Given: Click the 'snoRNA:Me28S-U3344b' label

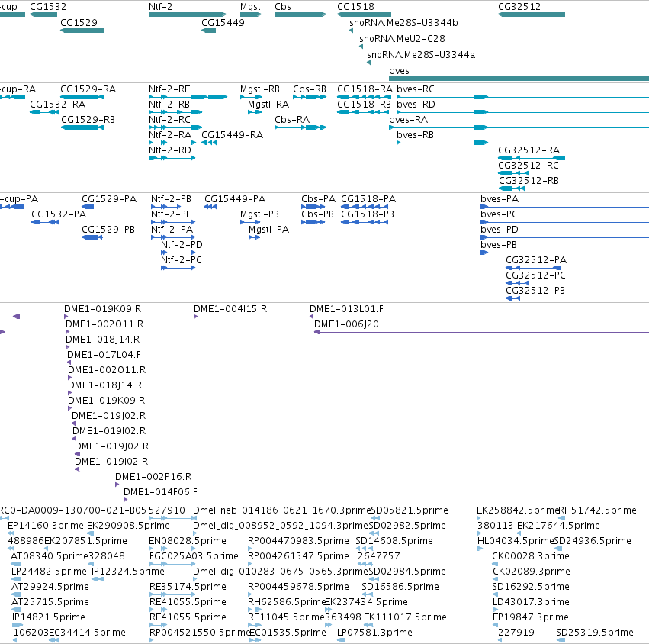Looking at the screenshot, I should (403, 23).
